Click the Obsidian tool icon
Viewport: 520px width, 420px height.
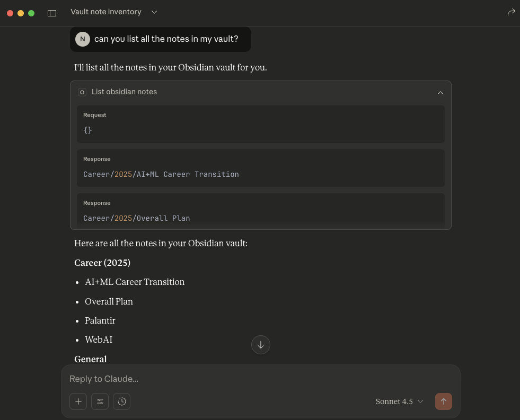click(x=82, y=92)
